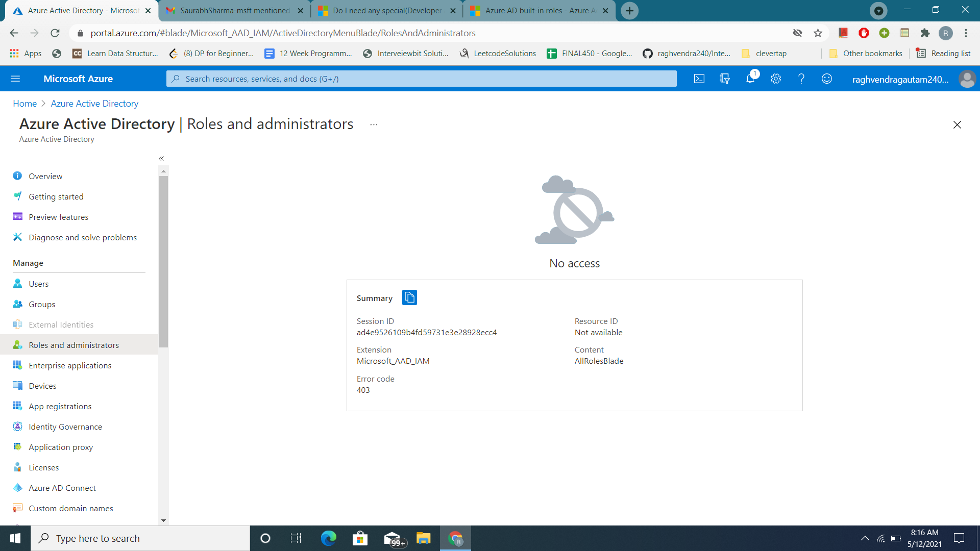Launch Microsoft Edge from taskbar
This screenshot has width=980, height=551.
coord(328,538)
